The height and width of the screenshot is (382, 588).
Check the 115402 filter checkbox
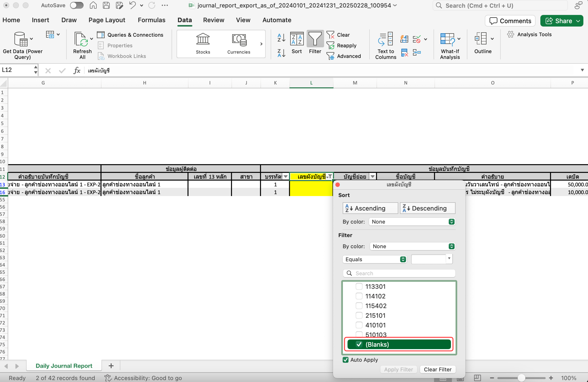click(x=359, y=305)
